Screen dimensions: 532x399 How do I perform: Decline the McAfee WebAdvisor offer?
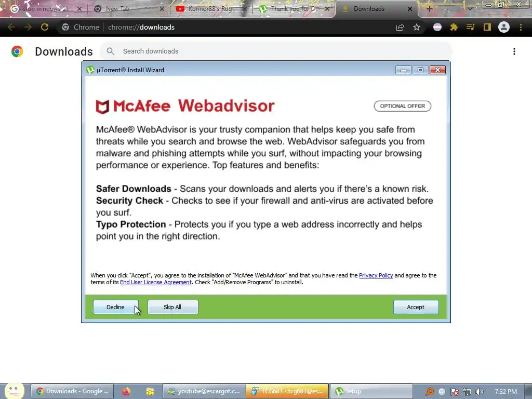116,307
